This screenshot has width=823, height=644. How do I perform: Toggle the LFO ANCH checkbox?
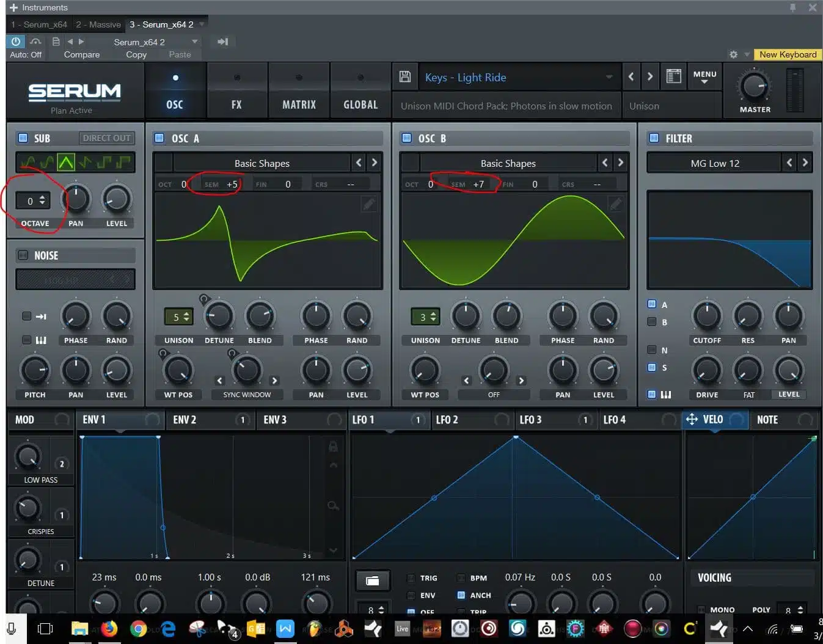tap(461, 595)
